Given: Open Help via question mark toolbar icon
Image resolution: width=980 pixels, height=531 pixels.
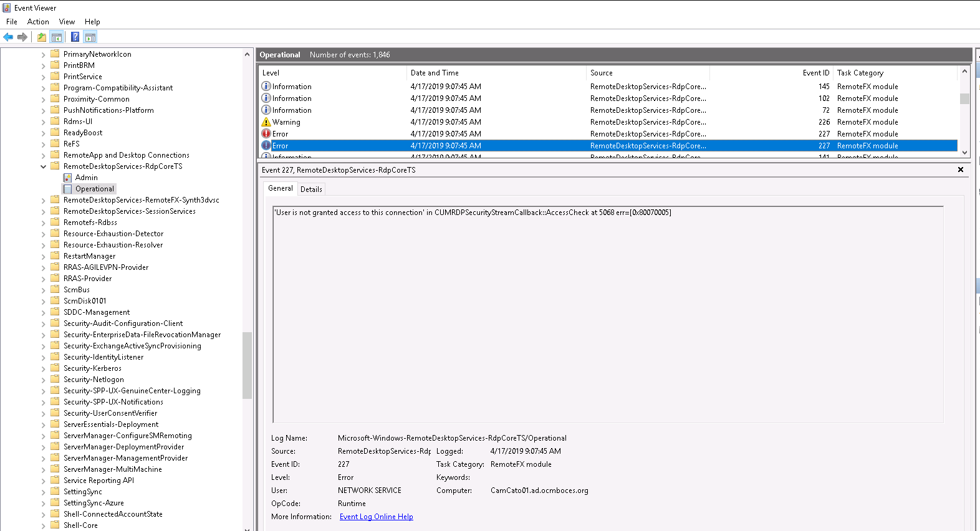Looking at the screenshot, I should click(x=75, y=37).
